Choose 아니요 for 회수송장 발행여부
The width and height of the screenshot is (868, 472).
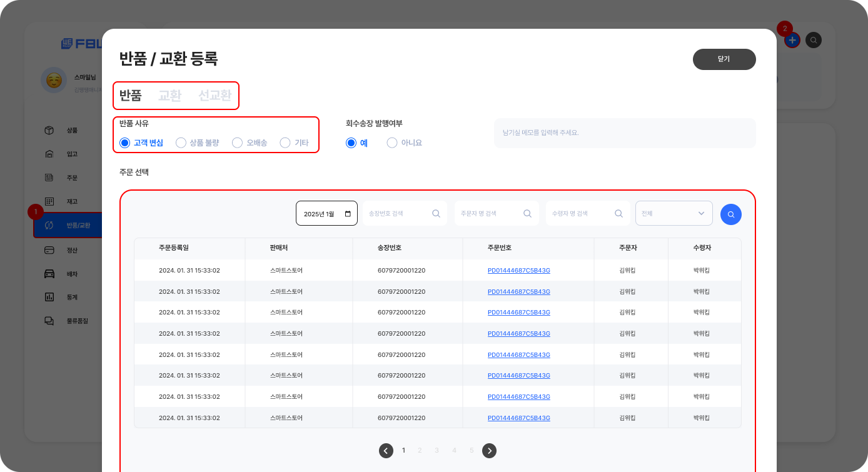(x=405, y=143)
